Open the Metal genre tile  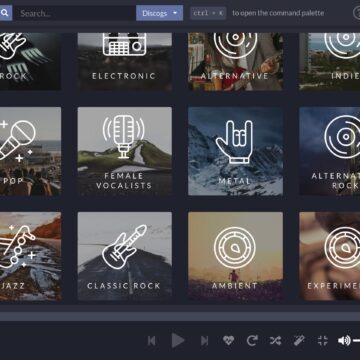(236, 151)
